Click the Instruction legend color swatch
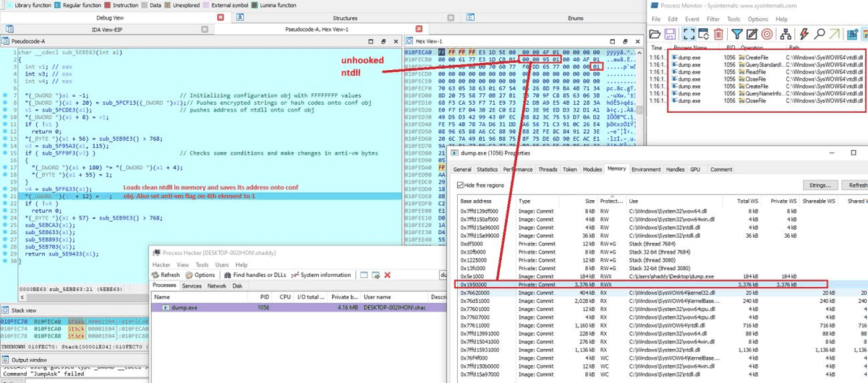 point(107,5)
